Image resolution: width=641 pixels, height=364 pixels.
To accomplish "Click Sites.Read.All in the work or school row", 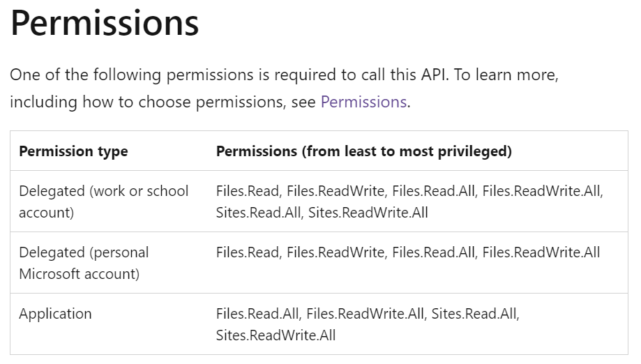I will (x=258, y=213).
